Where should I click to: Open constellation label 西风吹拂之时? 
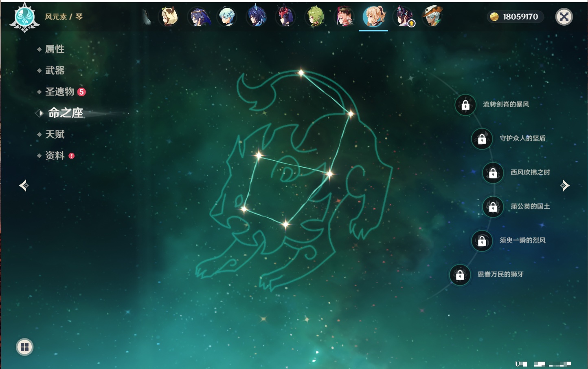531,172
